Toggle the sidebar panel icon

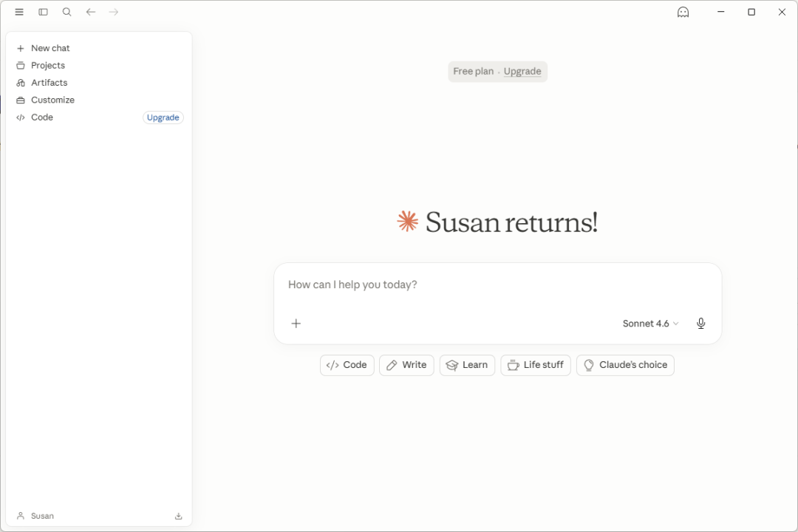click(x=44, y=12)
